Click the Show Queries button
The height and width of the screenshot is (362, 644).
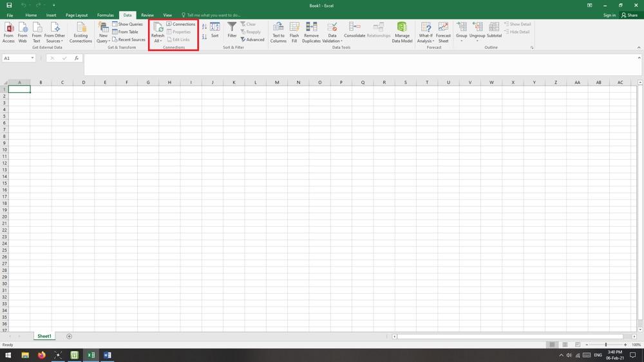tap(128, 24)
